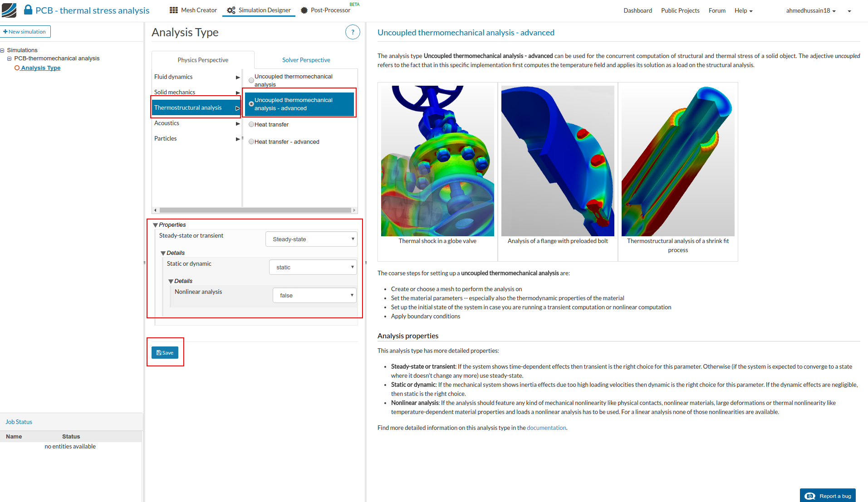Viewport: 868px width, 502px height.
Task: Open the Help dropdown menu
Action: [x=743, y=10]
